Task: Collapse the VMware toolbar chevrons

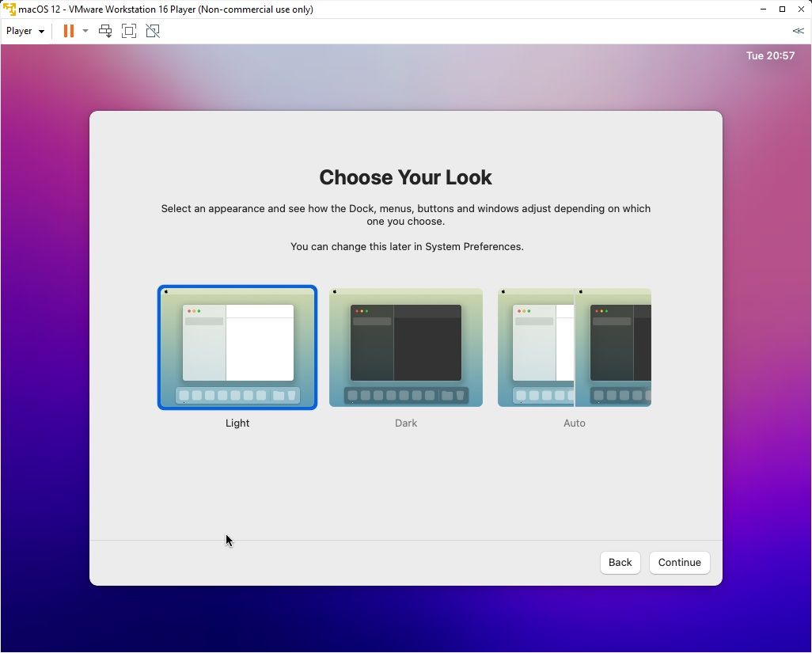Action: coord(798,31)
